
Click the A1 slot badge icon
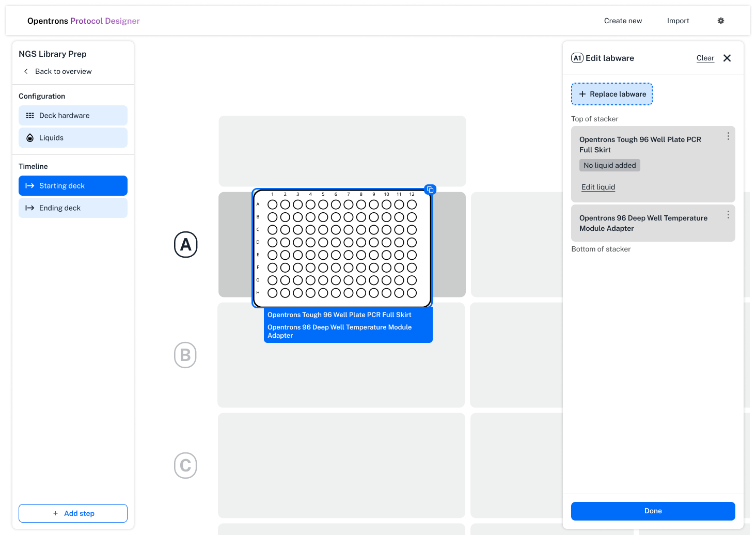577,58
